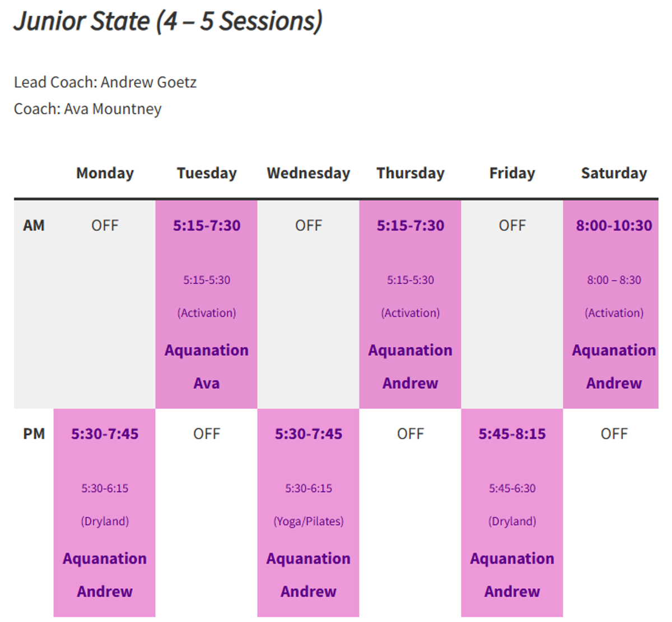The width and height of the screenshot is (672, 622).
Task: Click the Friday column header
Action: coord(512,173)
